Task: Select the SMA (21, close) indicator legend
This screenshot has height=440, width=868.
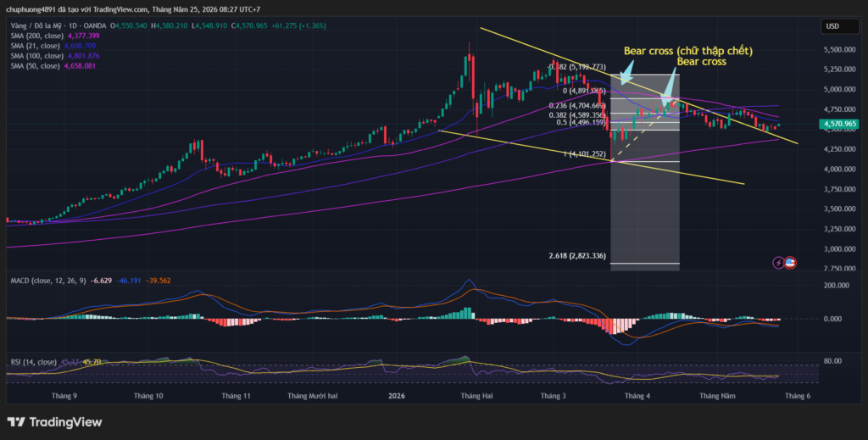Action: point(53,46)
